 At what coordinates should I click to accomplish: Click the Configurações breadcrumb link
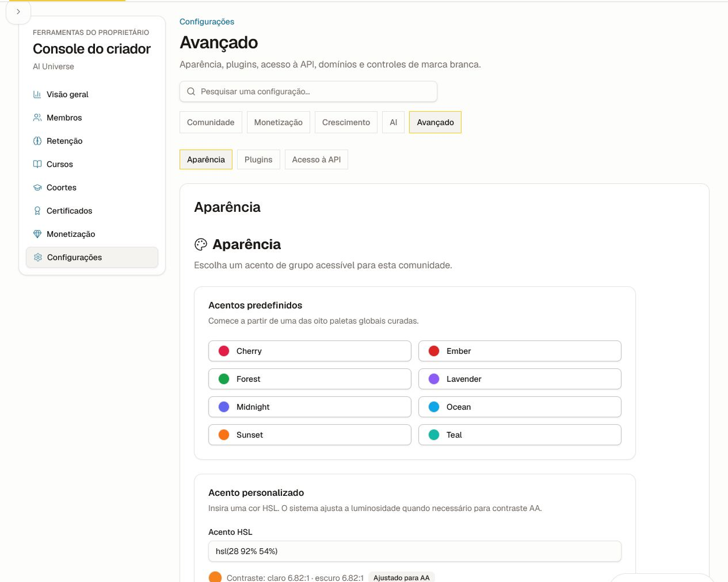[x=207, y=22]
